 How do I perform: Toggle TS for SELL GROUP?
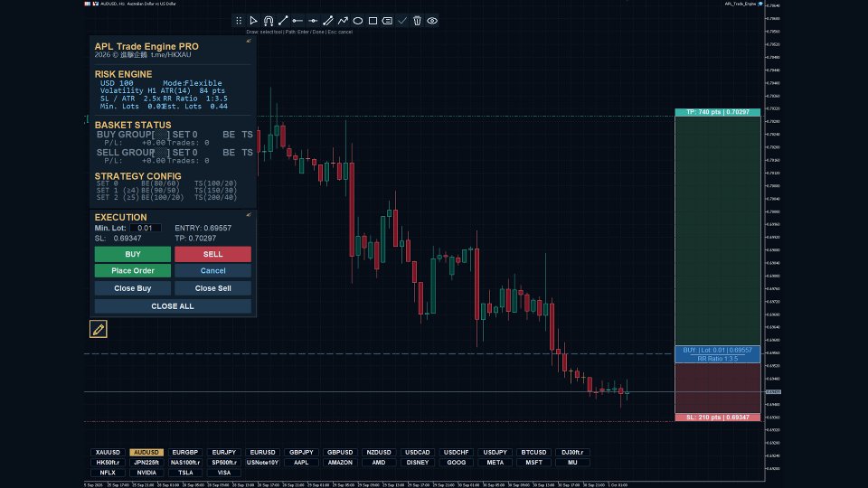coord(248,152)
